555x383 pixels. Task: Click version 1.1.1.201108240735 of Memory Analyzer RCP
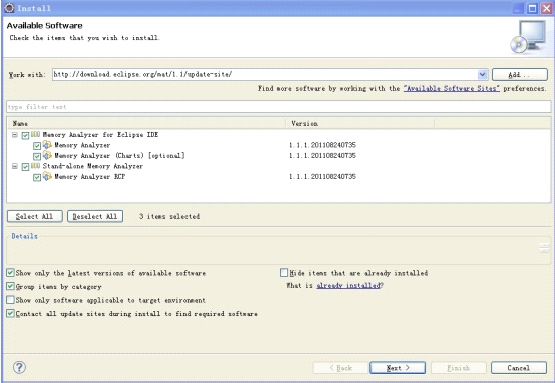point(322,176)
